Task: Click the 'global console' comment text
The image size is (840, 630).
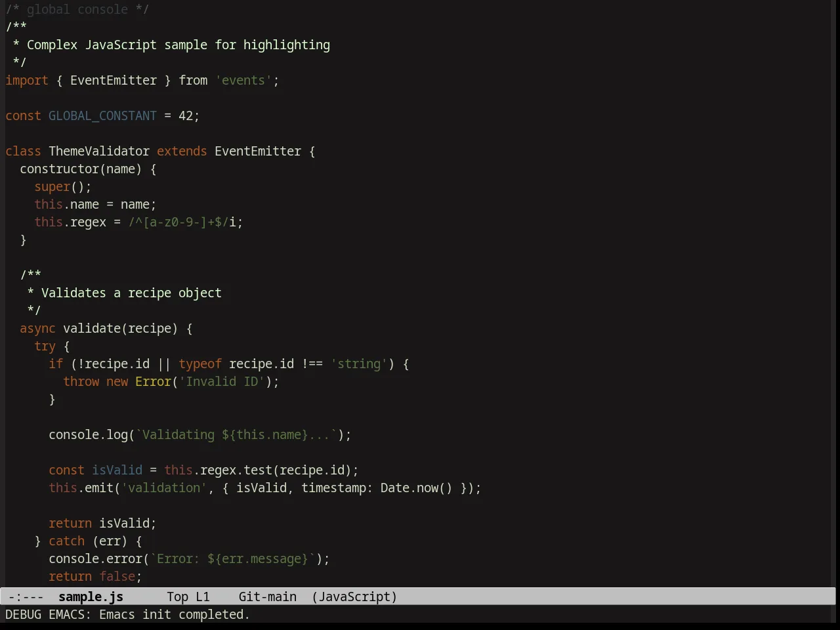Action: coord(77,9)
